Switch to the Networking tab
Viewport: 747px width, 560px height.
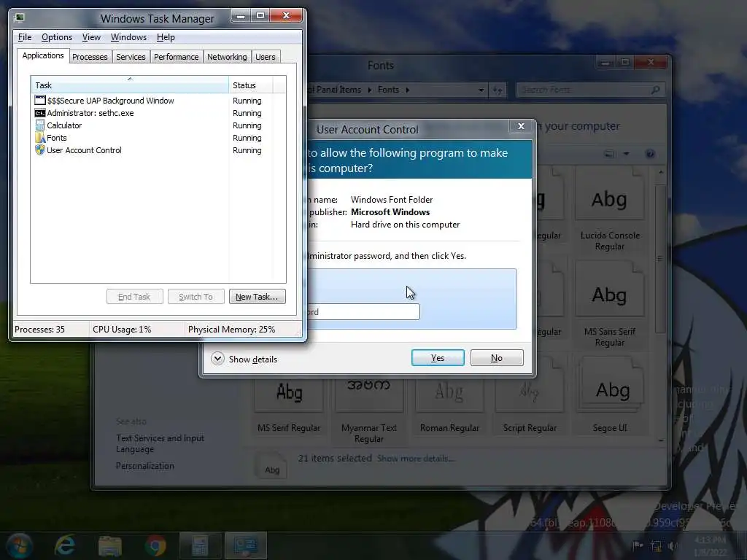click(228, 57)
